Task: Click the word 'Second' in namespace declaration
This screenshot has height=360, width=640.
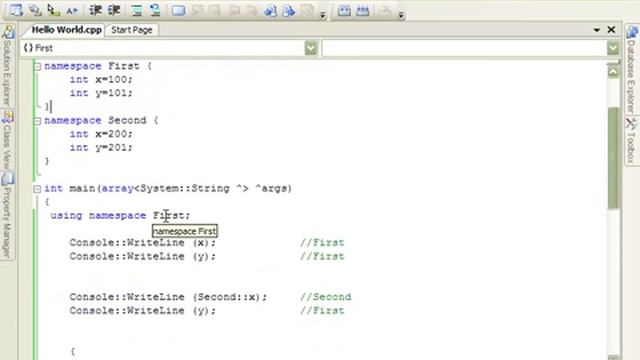Action: [127, 120]
